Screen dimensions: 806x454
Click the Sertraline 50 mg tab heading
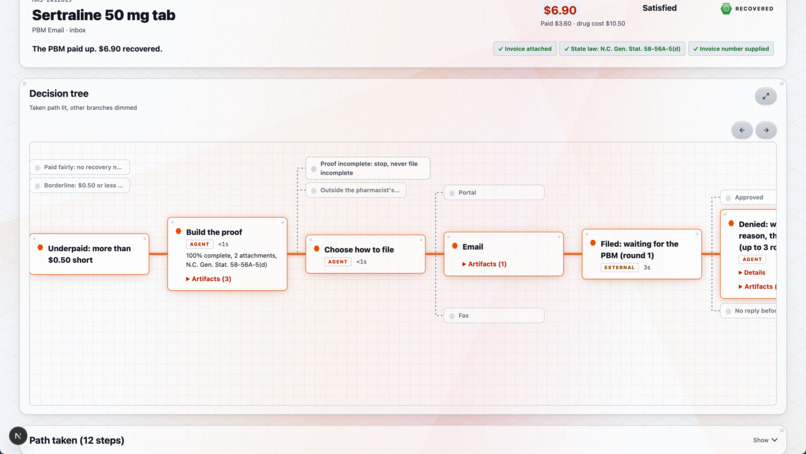104,15
